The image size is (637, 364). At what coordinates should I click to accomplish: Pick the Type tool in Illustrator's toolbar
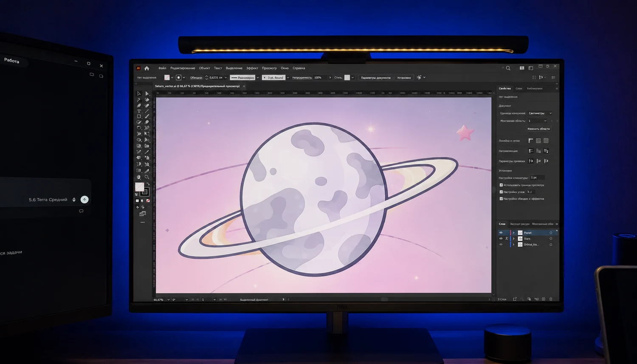click(x=139, y=111)
